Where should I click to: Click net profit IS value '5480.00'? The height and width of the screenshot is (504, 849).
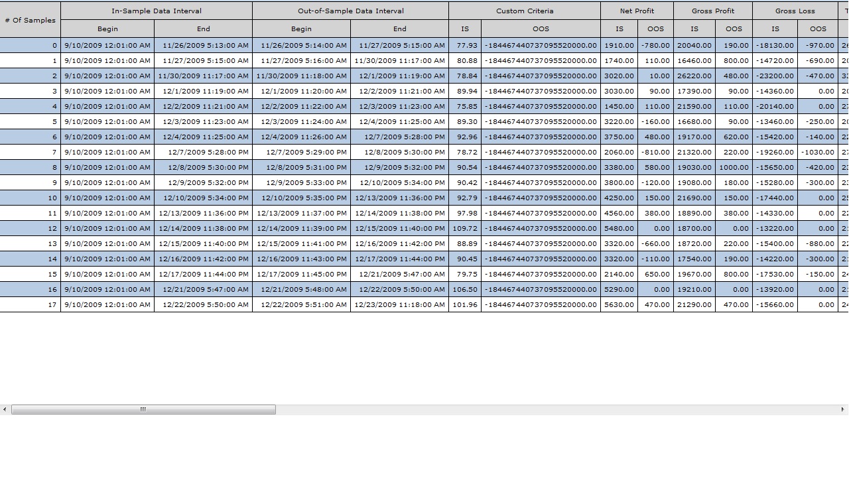point(619,228)
